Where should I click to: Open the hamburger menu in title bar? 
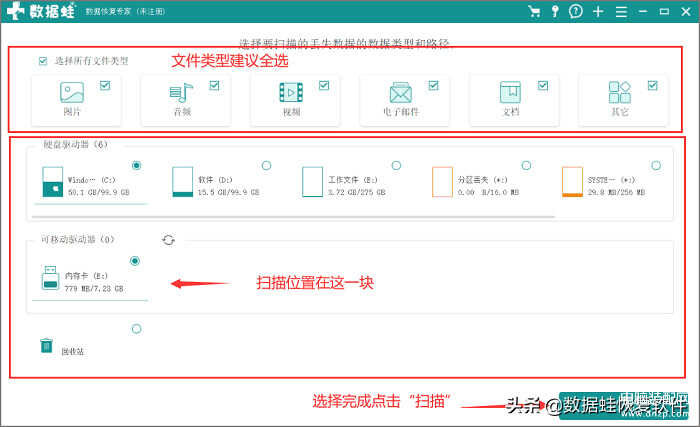(621, 12)
